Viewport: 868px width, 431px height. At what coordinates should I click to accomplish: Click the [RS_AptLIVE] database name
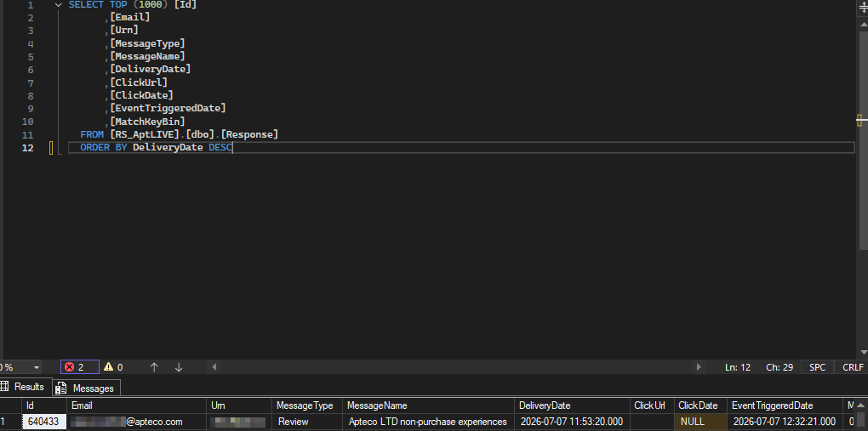pyautogui.click(x=145, y=134)
